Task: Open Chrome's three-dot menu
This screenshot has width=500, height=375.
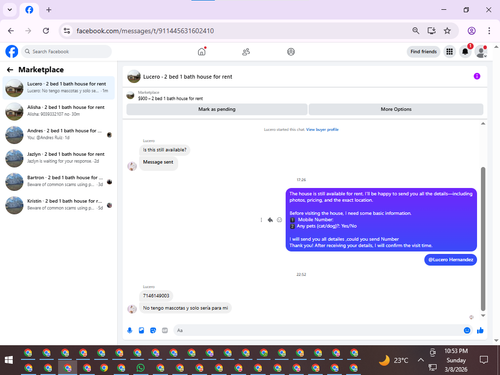Action: tap(489, 31)
